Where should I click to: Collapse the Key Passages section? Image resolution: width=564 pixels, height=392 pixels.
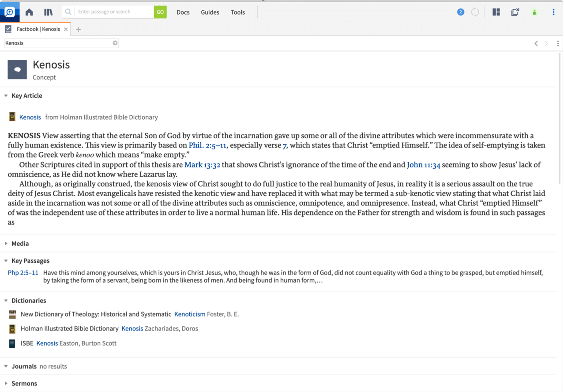tap(6, 261)
